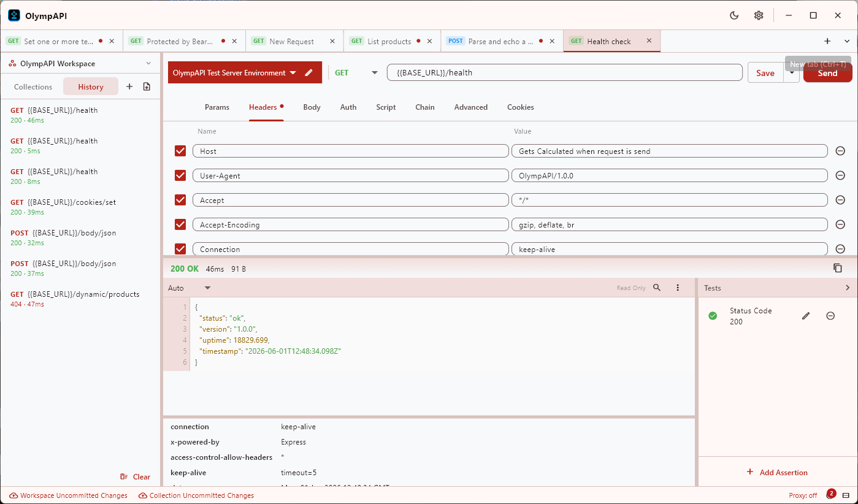Open the Script tab
Screen dimensions: 858x504
[386, 107]
